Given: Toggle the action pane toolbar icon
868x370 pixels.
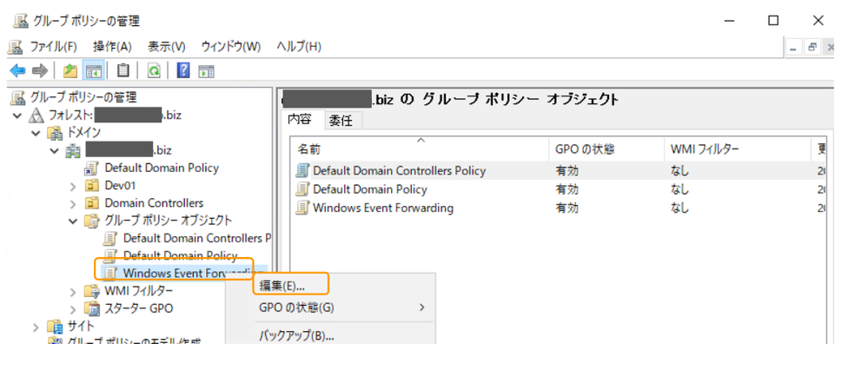Looking at the screenshot, I should [x=207, y=71].
